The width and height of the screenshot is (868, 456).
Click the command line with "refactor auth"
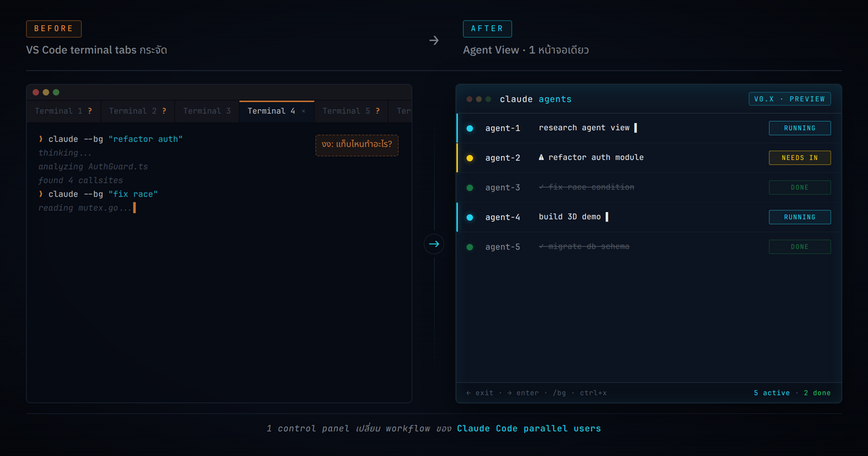click(111, 139)
